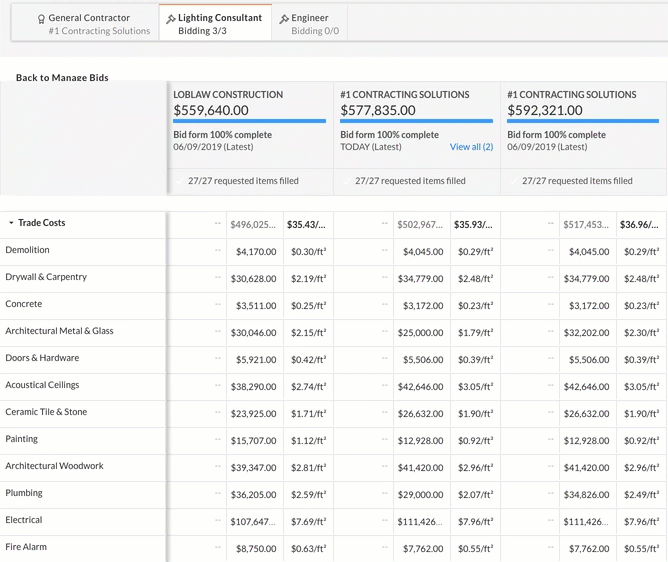Click the $36,205.00 Plumbing cost cell
The height and width of the screenshot is (562, 668).
[255, 495]
